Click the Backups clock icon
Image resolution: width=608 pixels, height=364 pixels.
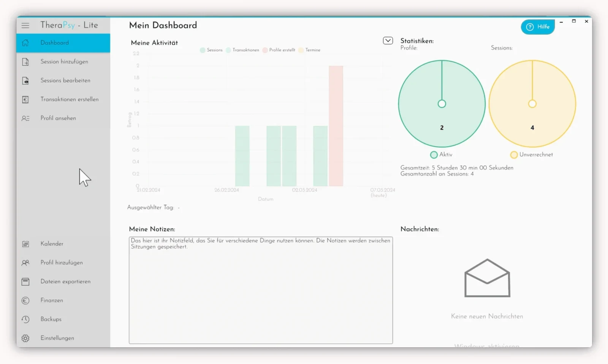(x=25, y=319)
